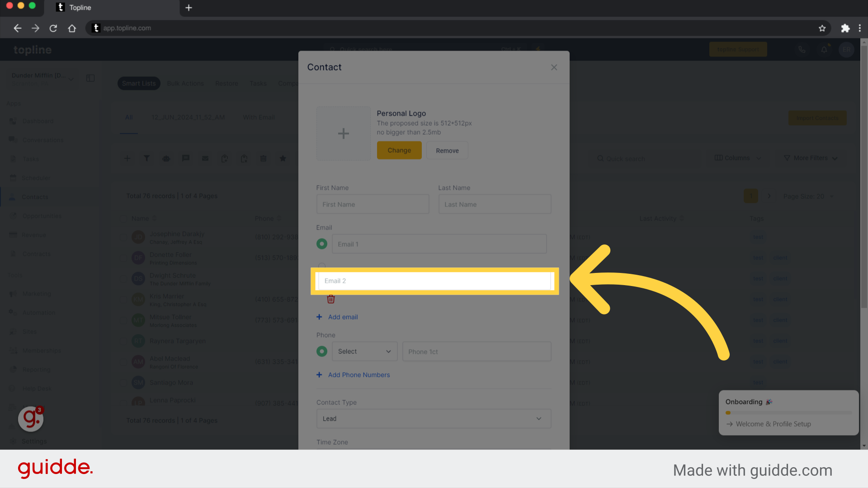Click the plus icon in the Personal Logo box

pyautogui.click(x=343, y=133)
